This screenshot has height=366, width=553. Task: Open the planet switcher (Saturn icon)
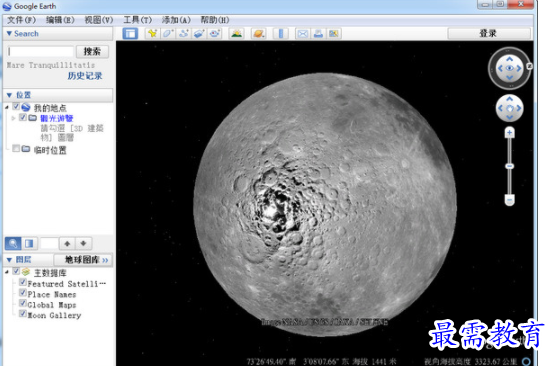click(x=259, y=33)
